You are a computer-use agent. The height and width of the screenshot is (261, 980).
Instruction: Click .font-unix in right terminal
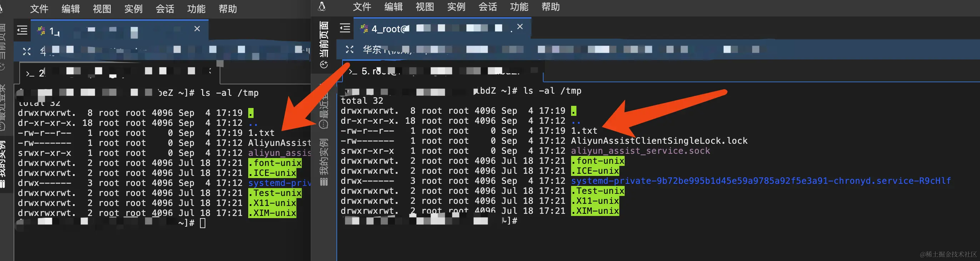(x=597, y=161)
